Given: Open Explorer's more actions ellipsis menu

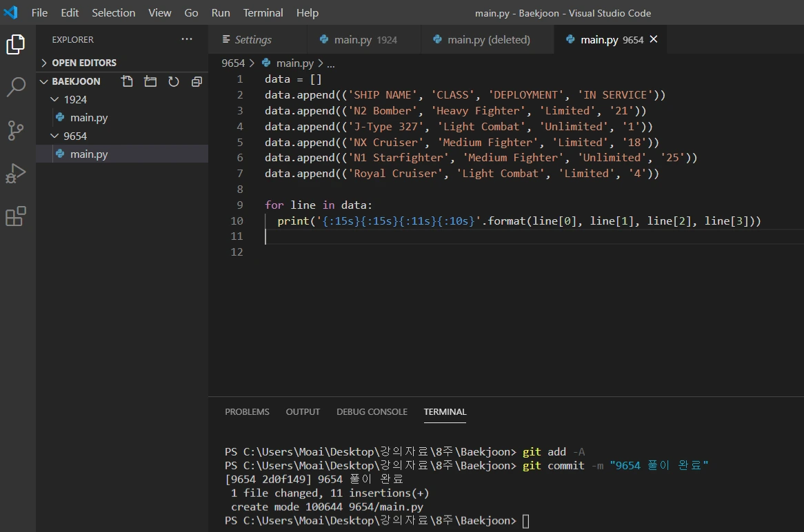Looking at the screenshot, I should tap(187, 39).
